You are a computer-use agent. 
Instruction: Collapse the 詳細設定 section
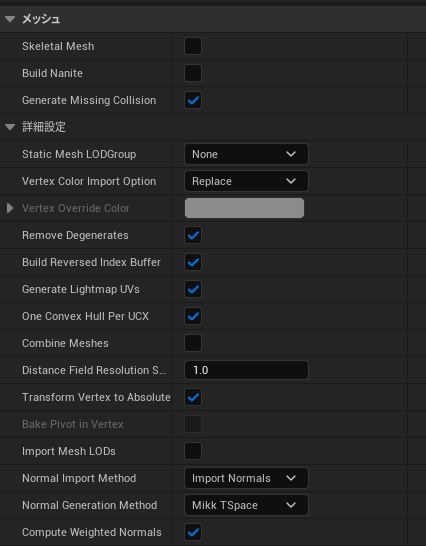click(10, 127)
